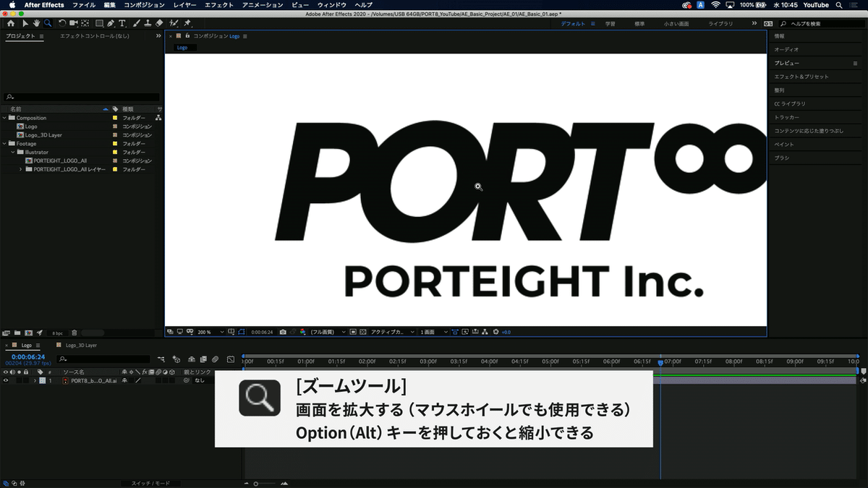Click current time indicator on timeline ruler
Screen dimensions: 868x488
click(x=660, y=362)
